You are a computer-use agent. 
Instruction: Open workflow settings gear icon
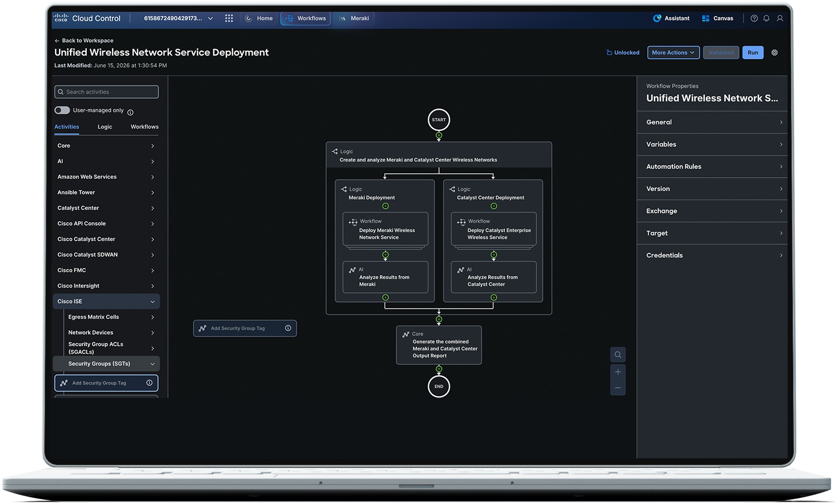pyautogui.click(x=775, y=53)
